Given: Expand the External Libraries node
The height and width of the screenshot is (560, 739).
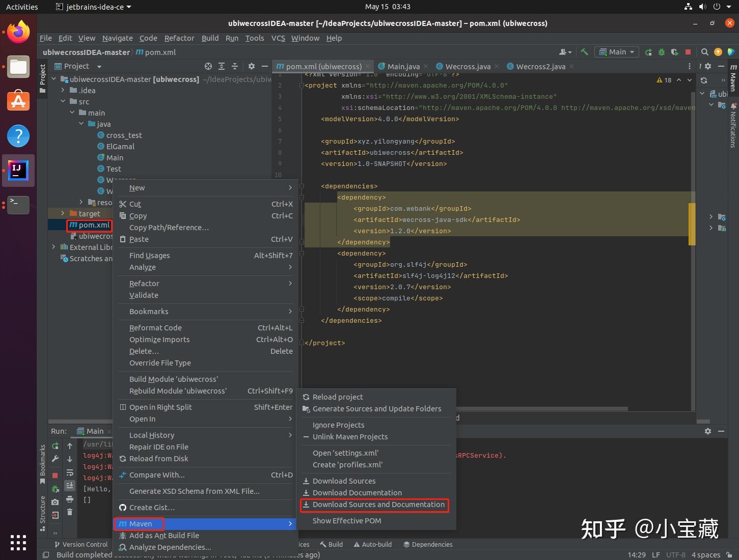Looking at the screenshot, I should (x=54, y=247).
